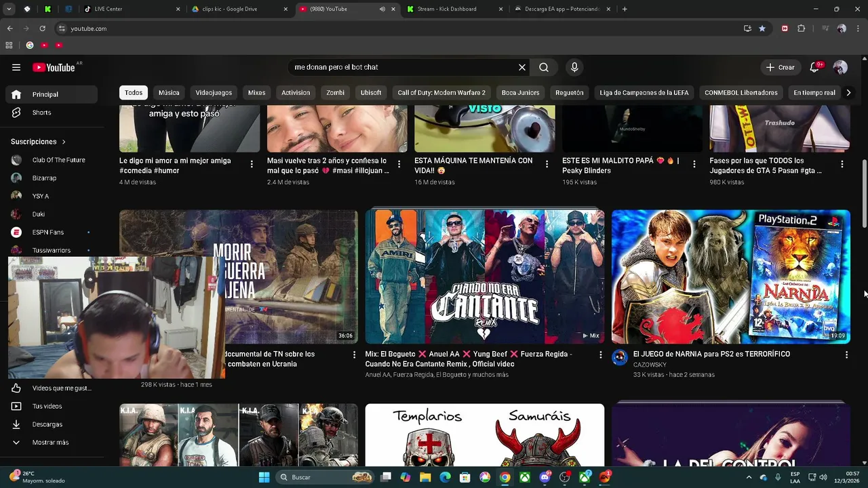Open options for 'Masi vuelve tras 2 años' short
Screen dimensions: 868x488
point(399,164)
